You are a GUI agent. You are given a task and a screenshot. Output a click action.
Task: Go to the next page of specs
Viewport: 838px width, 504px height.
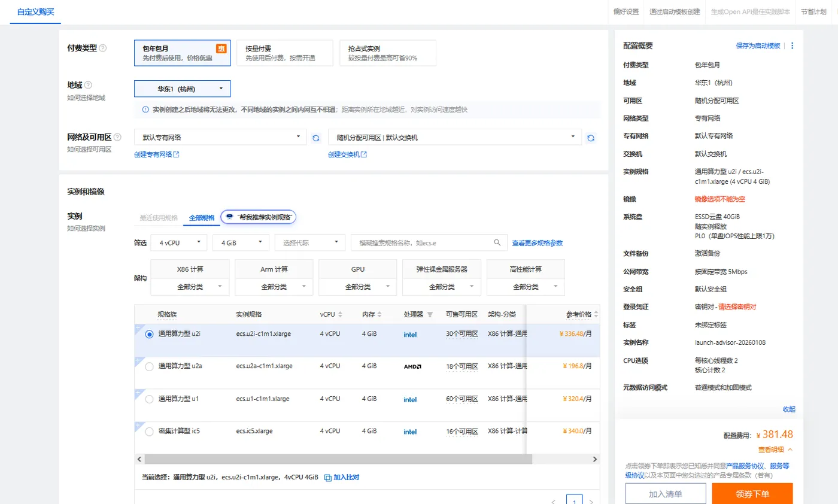coord(591,502)
